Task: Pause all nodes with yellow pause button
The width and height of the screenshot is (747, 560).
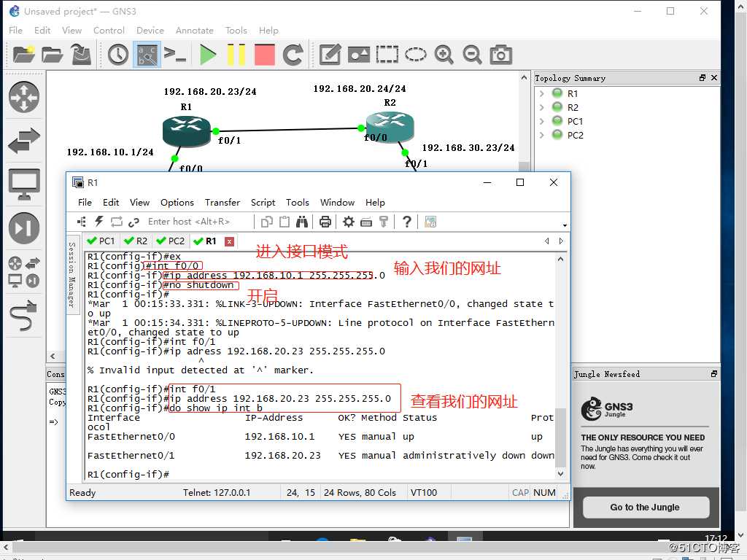Action: [236, 55]
